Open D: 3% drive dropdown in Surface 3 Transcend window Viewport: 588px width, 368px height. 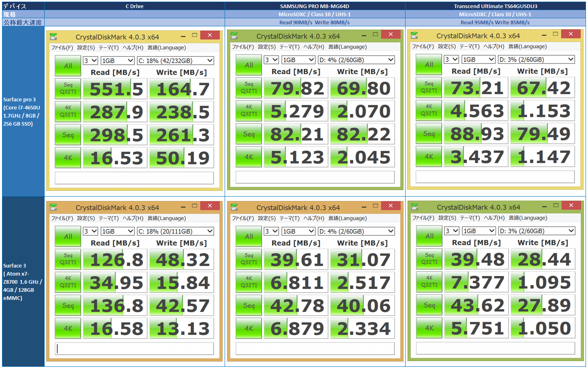(537, 231)
